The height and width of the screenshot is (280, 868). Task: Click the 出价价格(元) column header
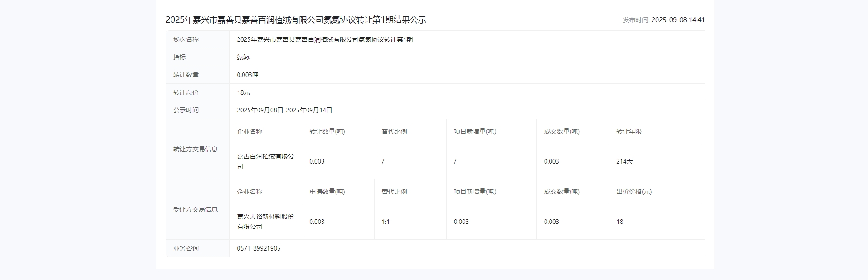634,192
